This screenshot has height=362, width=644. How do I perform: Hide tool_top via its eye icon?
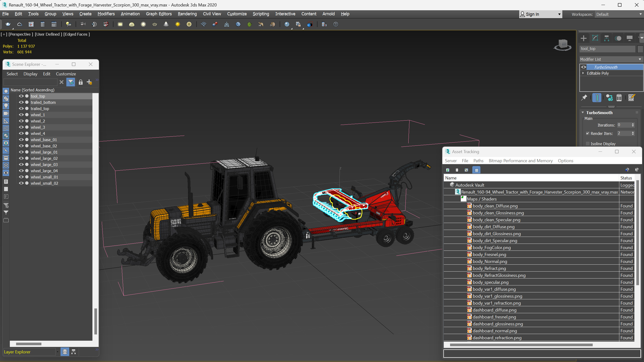21,96
